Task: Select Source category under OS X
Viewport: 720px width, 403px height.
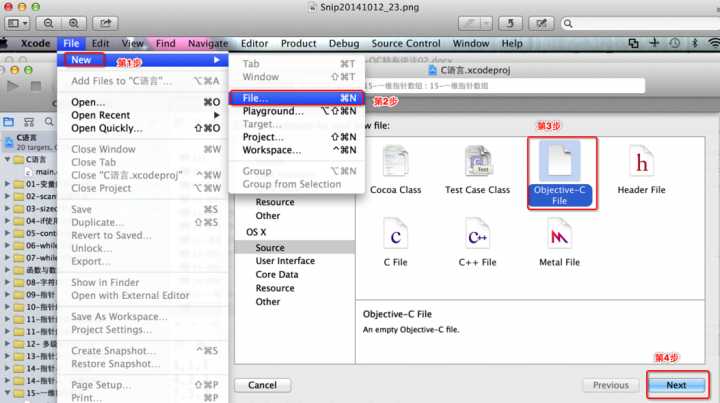Action: tap(294, 247)
